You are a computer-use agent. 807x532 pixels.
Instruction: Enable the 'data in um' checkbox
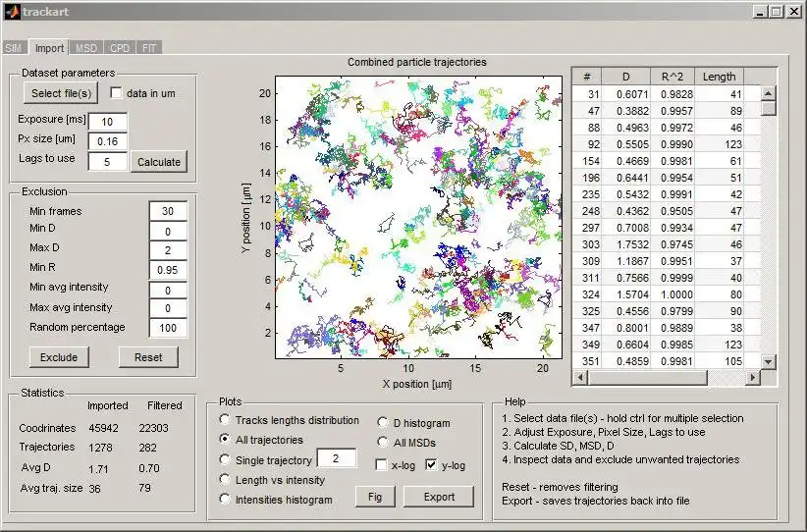(118, 93)
